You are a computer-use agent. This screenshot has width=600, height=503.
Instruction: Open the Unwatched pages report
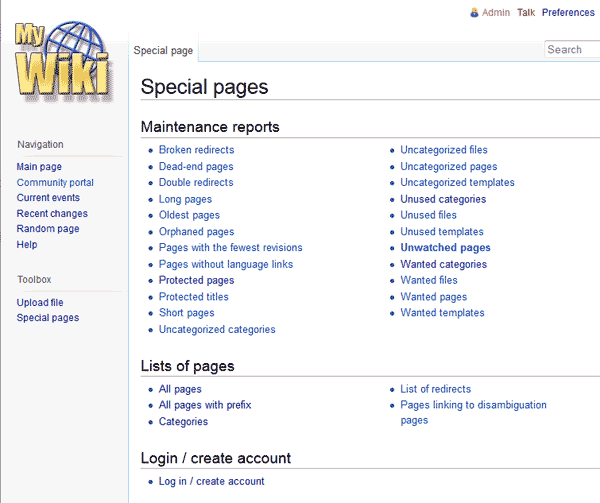point(445,248)
